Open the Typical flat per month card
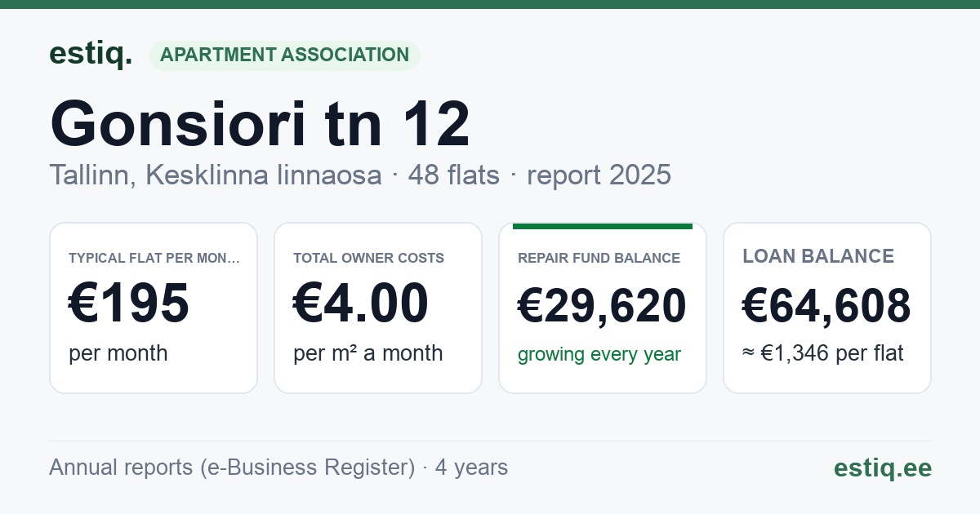This screenshot has width=980, height=514. click(x=154, y=308)
